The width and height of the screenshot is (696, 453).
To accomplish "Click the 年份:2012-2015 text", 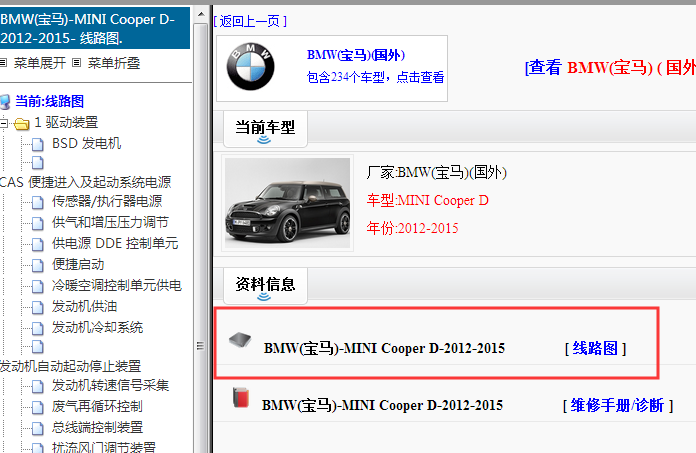I will [x=412, y=228].
